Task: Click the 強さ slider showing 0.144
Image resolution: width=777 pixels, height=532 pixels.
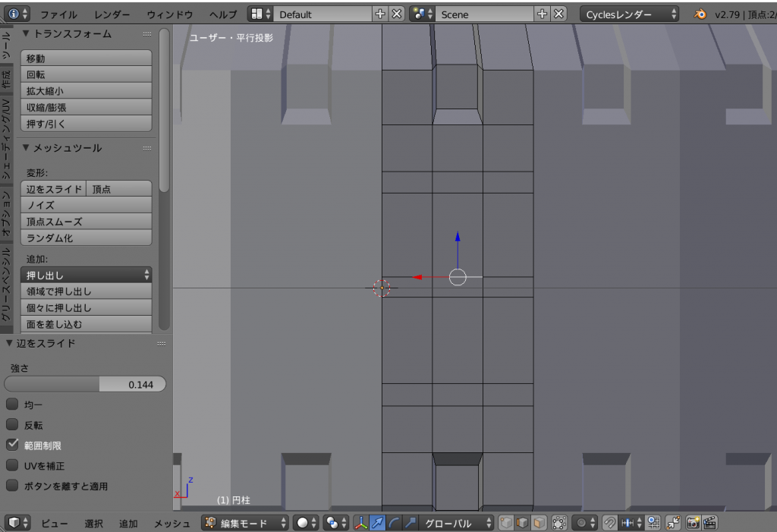Action: click(x=85, y=384)
